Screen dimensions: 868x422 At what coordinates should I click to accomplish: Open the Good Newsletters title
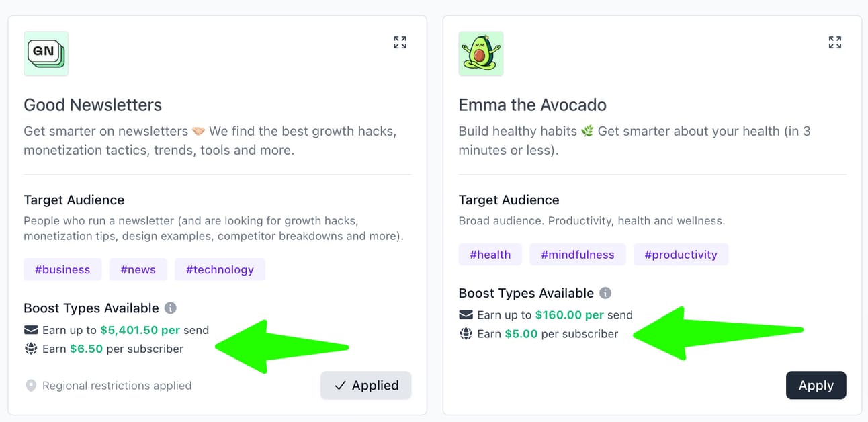(x=93, y=105)
